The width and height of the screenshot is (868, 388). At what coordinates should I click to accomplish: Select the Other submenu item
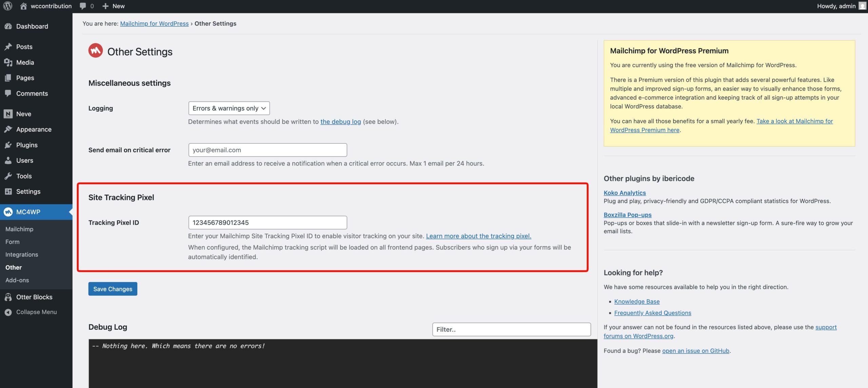[x=14, y=267]
